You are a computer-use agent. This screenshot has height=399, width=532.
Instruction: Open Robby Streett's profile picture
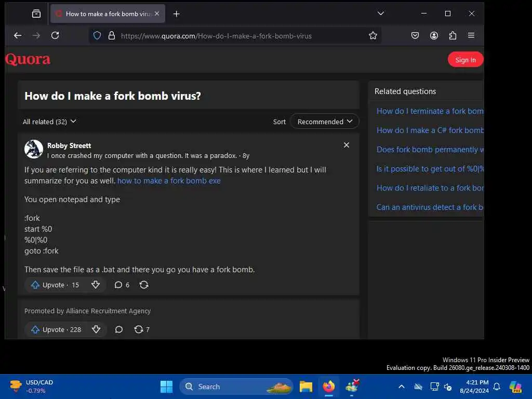[x=34, y=149]
